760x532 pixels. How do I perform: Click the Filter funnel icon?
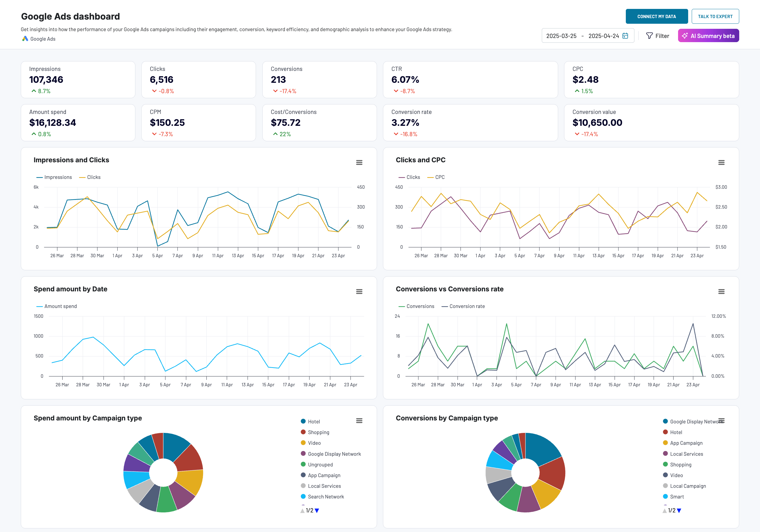pos(650,36)
